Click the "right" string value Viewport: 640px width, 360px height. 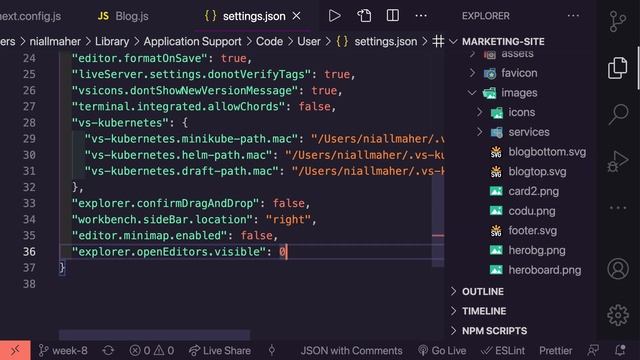pos(288,219)
